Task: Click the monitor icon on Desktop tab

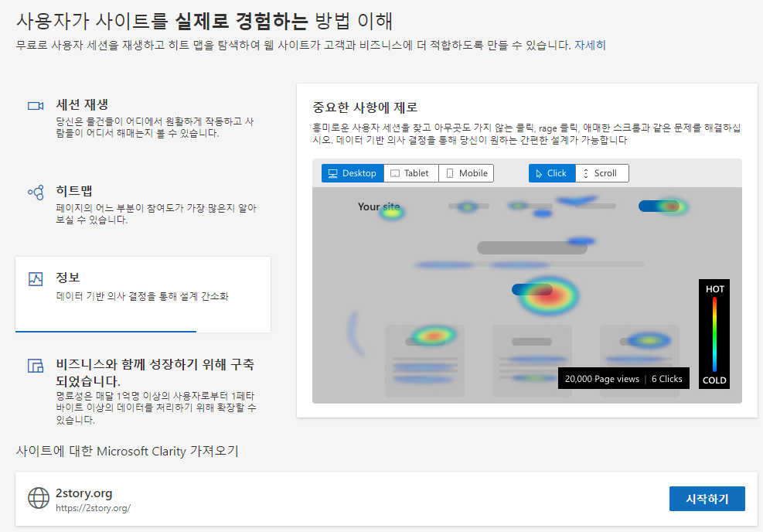Action: 332,172
